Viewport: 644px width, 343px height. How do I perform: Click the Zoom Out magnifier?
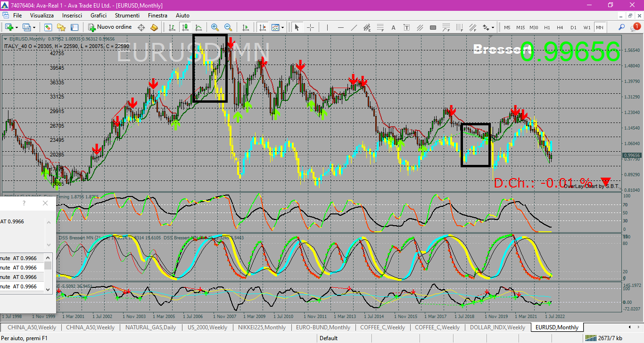(228, 27)
